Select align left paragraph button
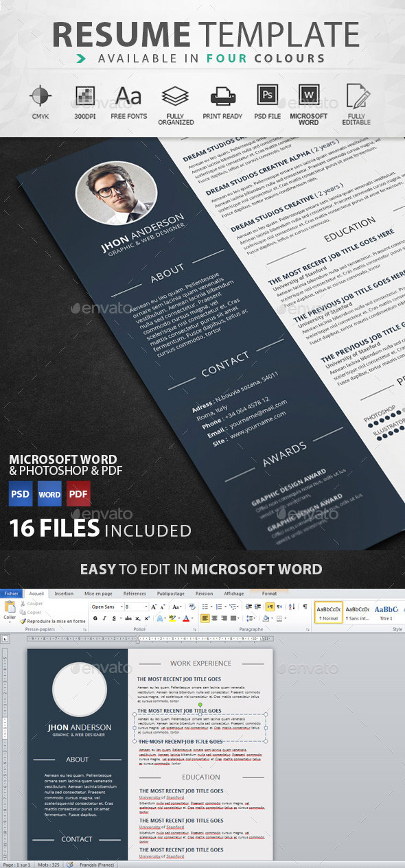 point(205,618)
